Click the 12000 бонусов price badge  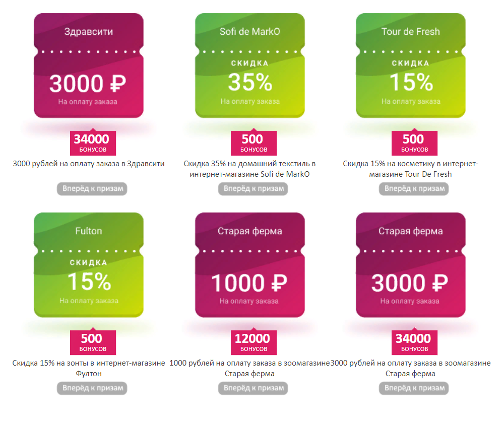pyautogui.click(x=254, y=342)
